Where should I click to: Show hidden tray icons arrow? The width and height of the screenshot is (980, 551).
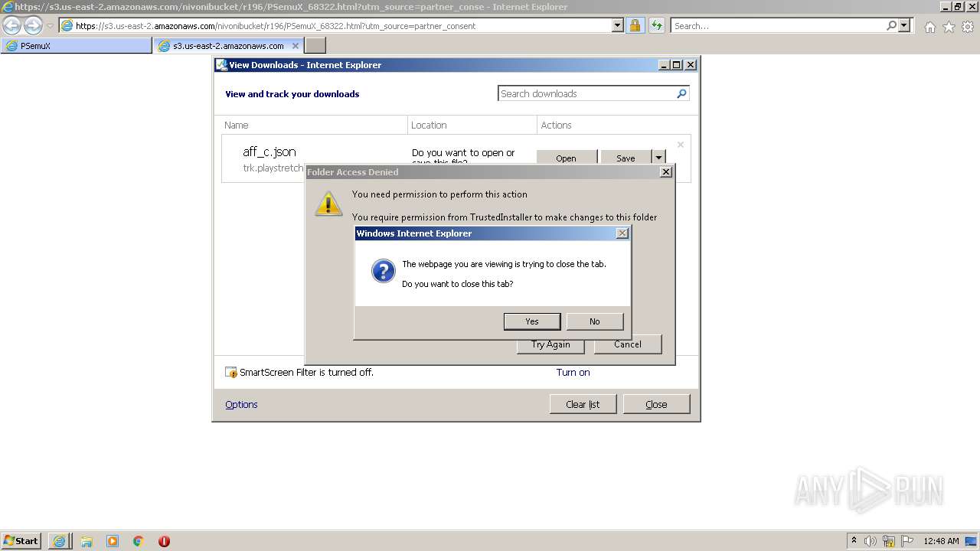(x=854, y=540)
